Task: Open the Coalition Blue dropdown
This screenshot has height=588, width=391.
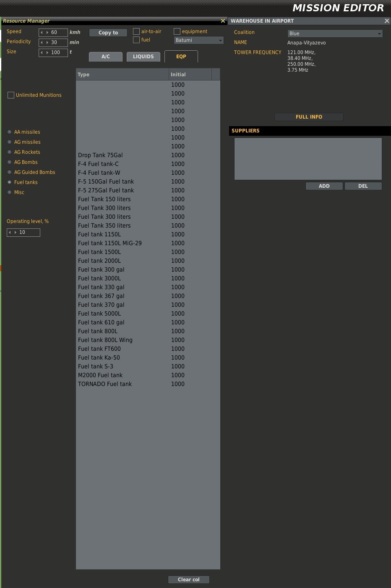Action: point(335,34)
